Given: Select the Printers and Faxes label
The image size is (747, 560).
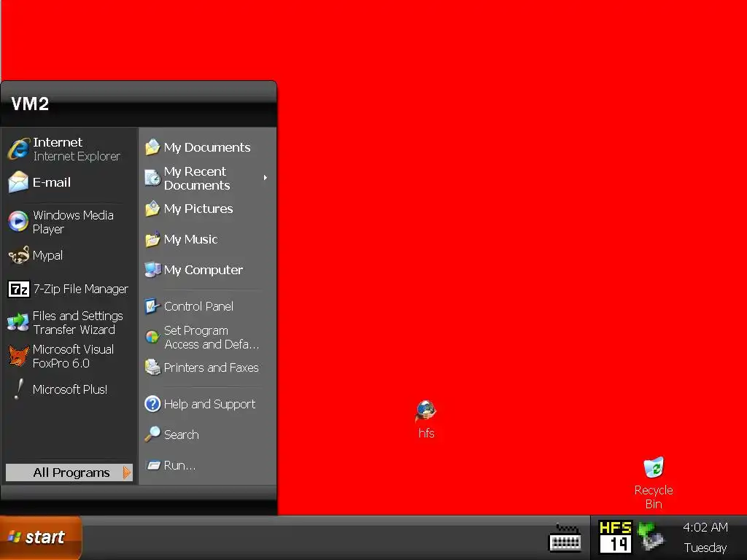Looking at the screenshot, I should pyautogui.click(x=212, y=367).
